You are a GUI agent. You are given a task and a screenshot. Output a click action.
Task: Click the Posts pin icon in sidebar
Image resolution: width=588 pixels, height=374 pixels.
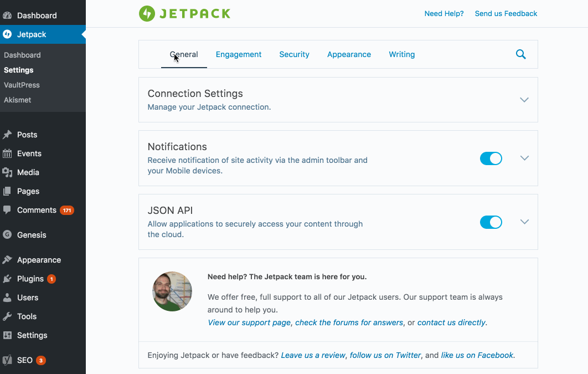(x=7, y=135)
